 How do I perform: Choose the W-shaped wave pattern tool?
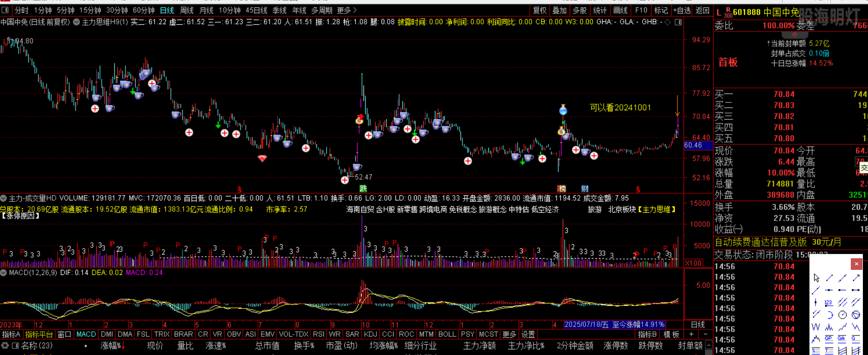coord(816,327)
